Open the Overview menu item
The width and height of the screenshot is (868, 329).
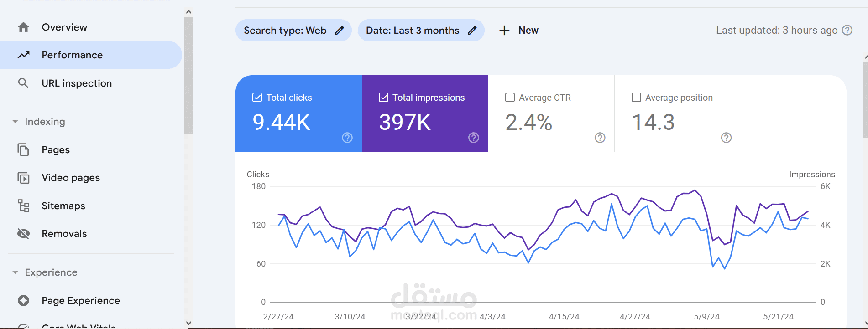[x=91, y=27]
